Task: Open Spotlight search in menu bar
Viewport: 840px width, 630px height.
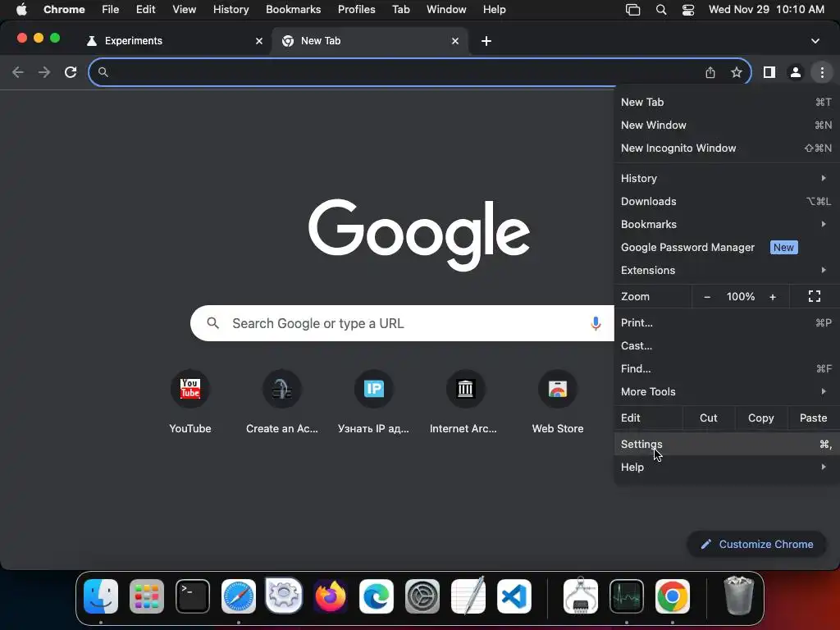Action: point(661,10)
